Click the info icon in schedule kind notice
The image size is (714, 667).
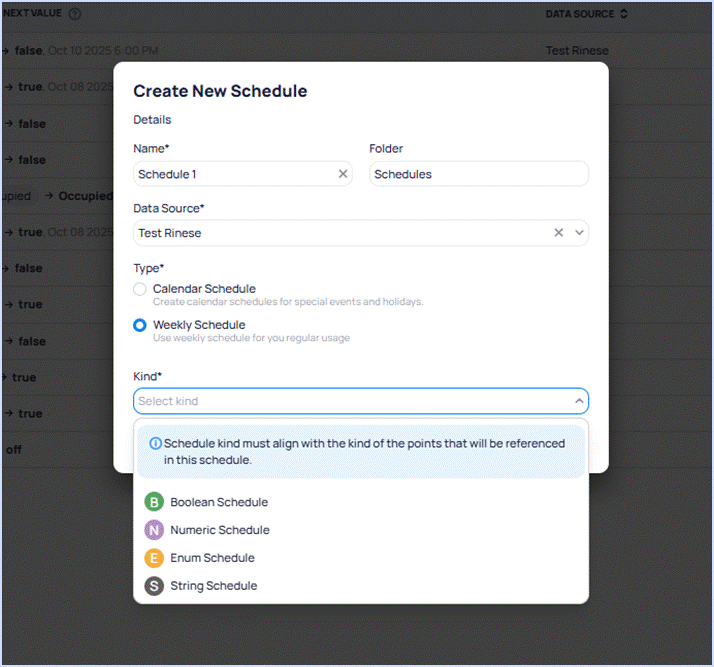[x=156, y=443]
